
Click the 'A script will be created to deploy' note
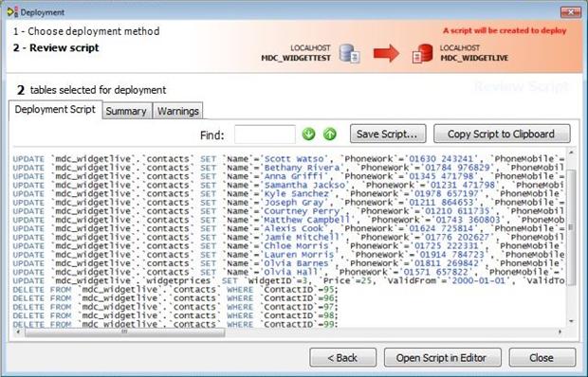[x=505, y=30]
